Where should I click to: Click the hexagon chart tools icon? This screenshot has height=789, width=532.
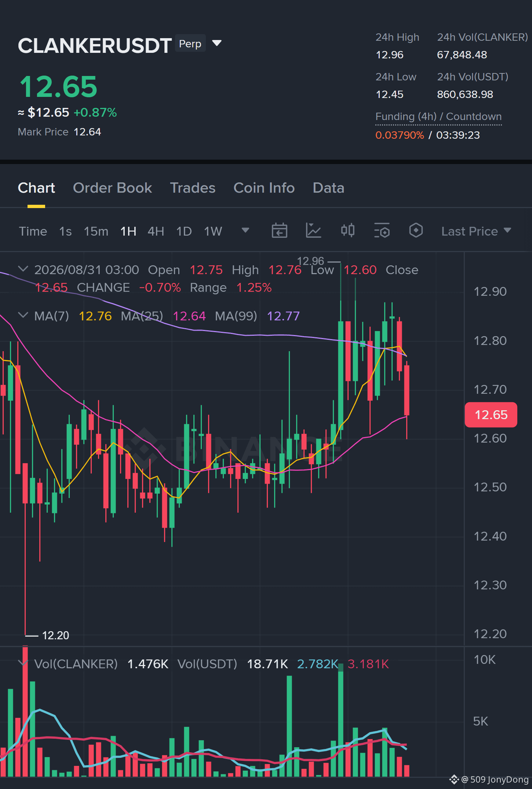coord(416,231)
